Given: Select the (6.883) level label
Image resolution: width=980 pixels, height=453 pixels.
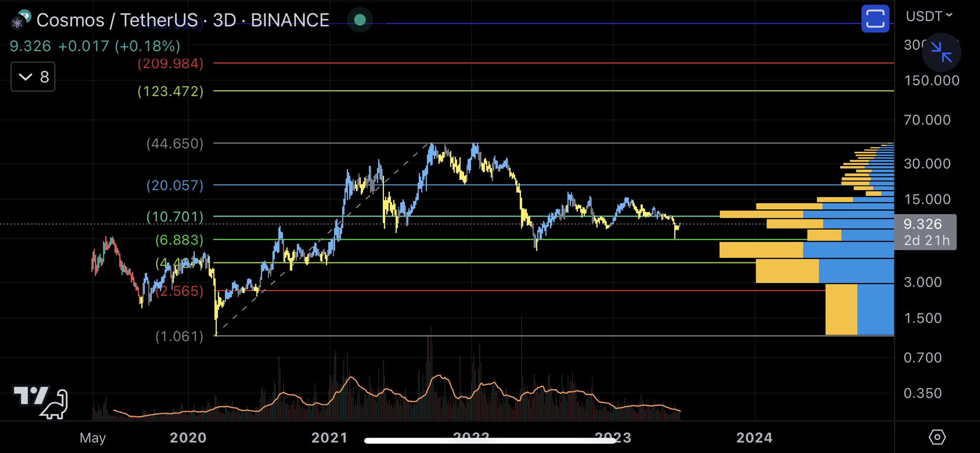Looking at the screenshot, I should [x=179, y=239].
